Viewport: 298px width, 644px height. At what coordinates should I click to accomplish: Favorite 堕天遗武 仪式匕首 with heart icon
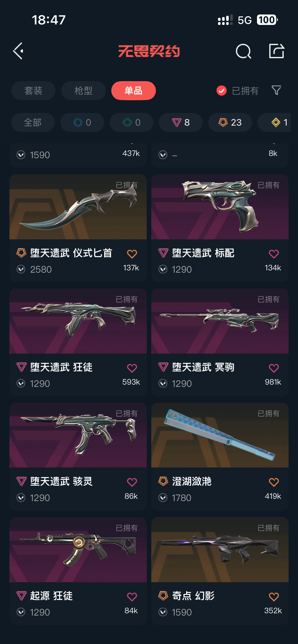pos(132,254)
